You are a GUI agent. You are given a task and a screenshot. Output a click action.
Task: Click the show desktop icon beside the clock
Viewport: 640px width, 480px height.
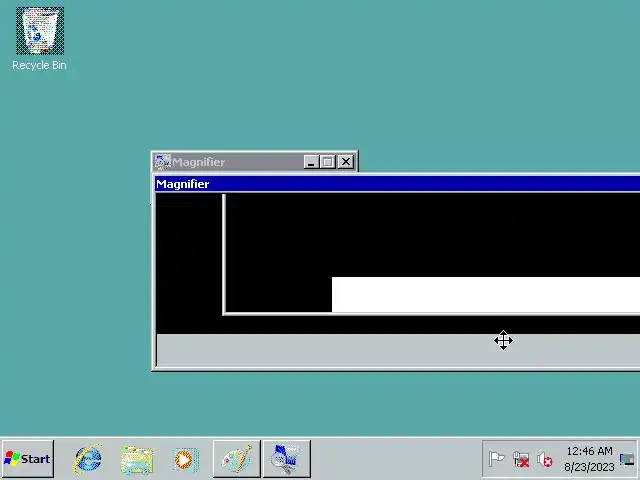pos(627,459)
